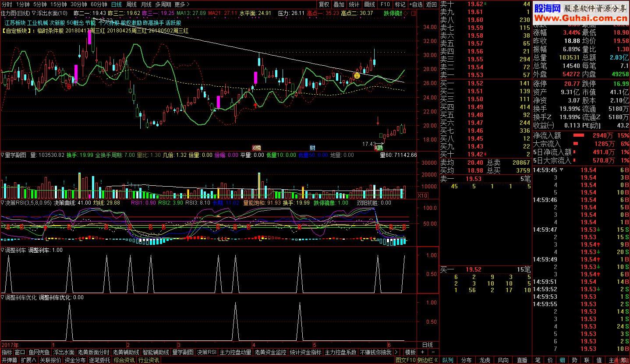
Task: Open the 多周期 multi-period view
Action: click(x=163, y=4)
